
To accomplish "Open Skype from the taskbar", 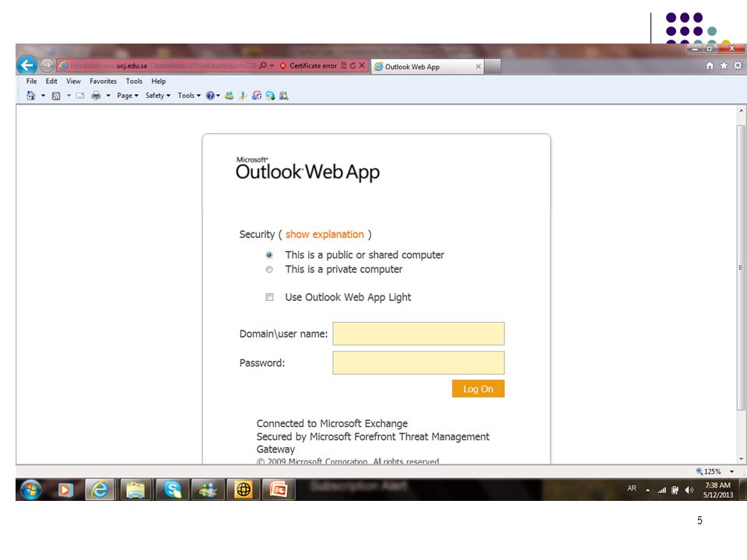I will [x=172, y=489].
